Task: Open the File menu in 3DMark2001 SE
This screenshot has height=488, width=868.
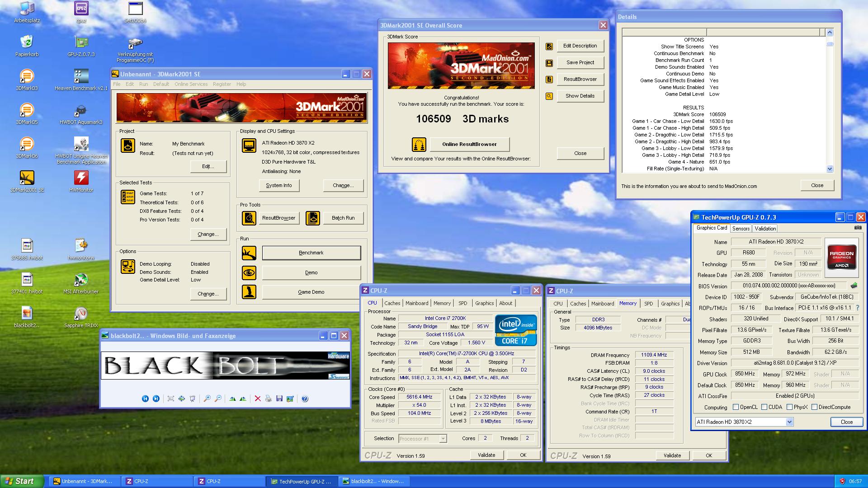Action: (x=117, y=84)
